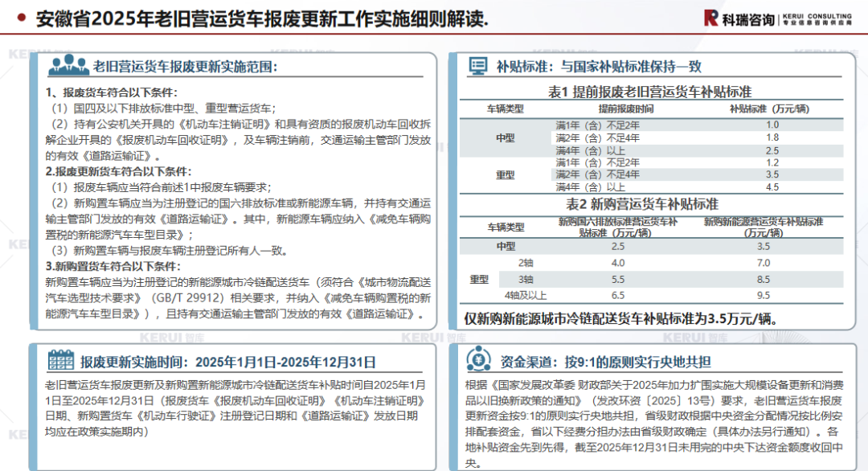Click the Kerui Consulting red R logo
Screen dimensions: 868x471
[711, 18]
